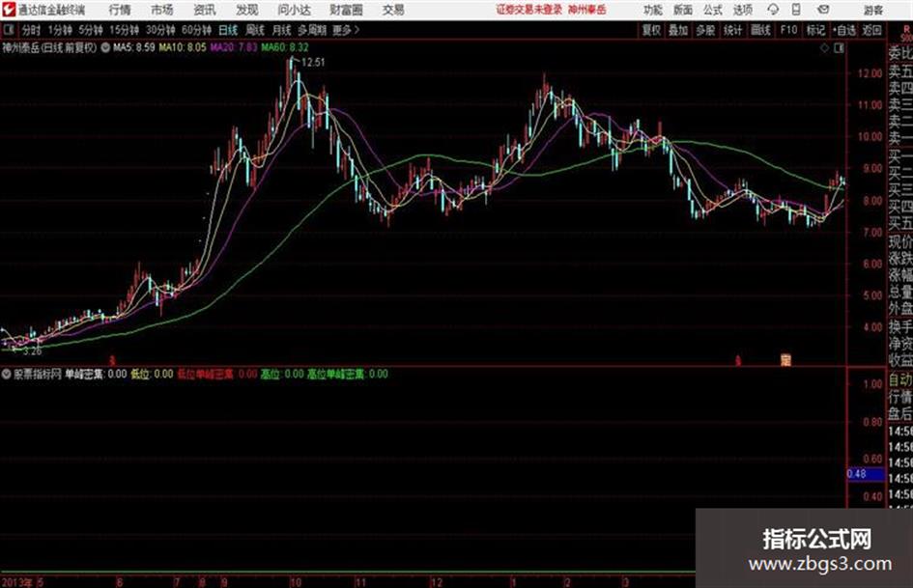The image size is (913, 588).
Task: Switch to 30分钟 period
Action: click(x=160, y=30)
